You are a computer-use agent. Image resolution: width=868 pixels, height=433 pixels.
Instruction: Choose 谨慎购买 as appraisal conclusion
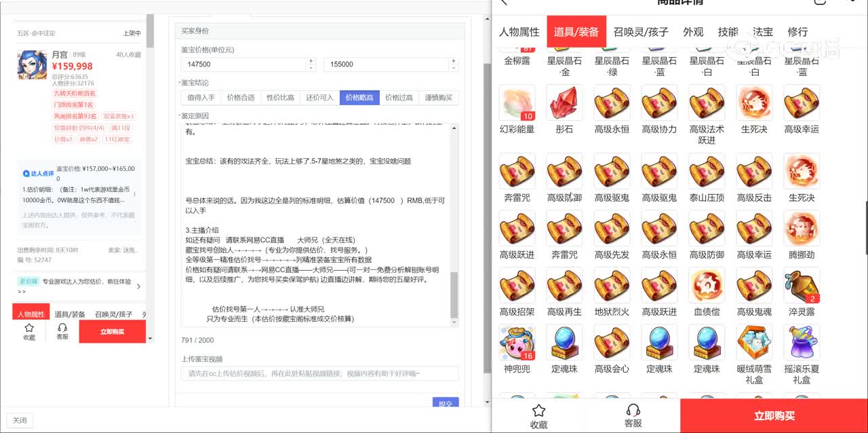pos(439,98)
